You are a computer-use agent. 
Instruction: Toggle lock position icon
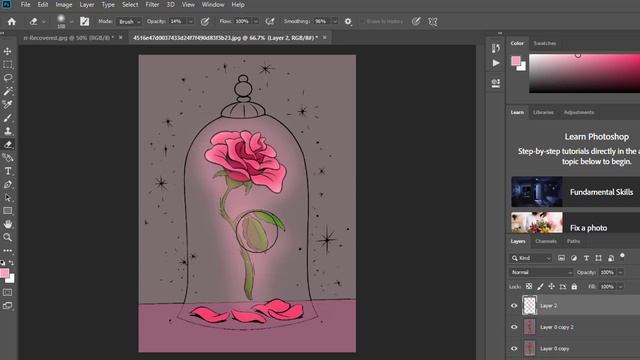[551, 287]
